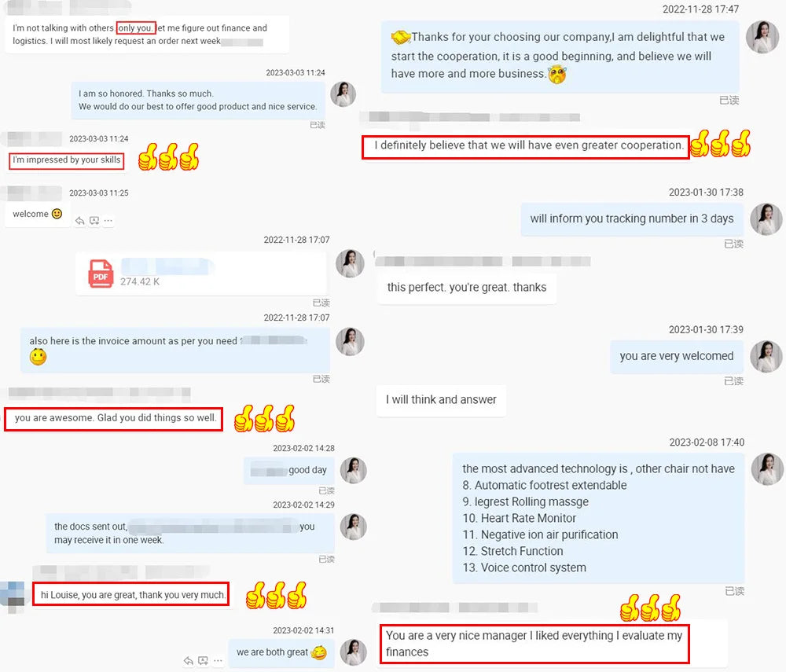Click avatar beside the 'good day' message

point(354,470)
